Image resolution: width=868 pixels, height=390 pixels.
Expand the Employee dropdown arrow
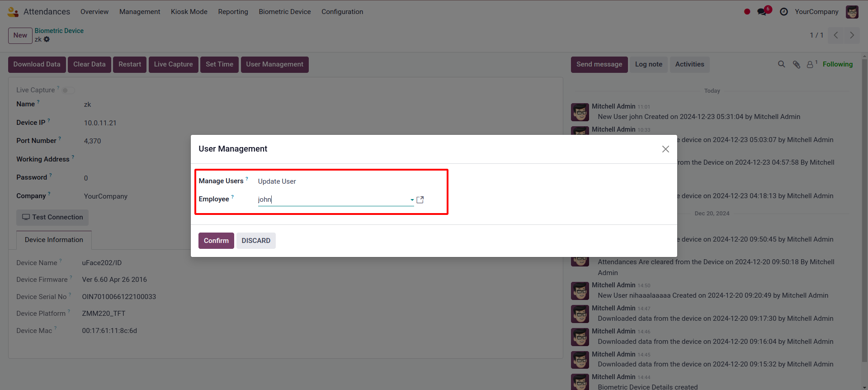pos(412,200)
